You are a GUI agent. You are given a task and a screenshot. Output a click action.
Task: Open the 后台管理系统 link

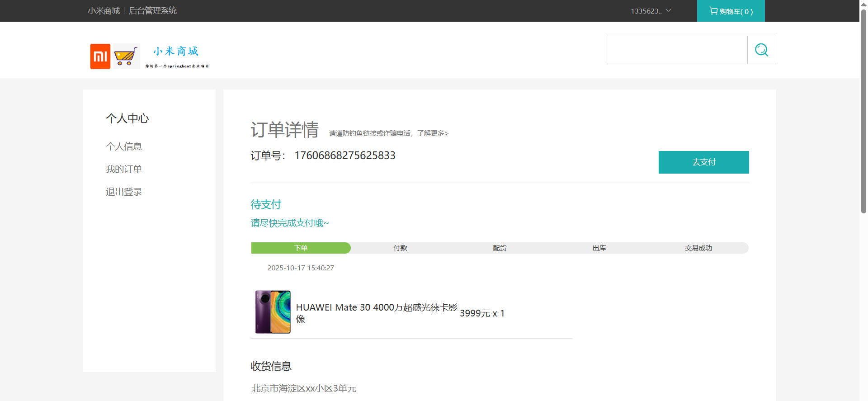[153, 10]
